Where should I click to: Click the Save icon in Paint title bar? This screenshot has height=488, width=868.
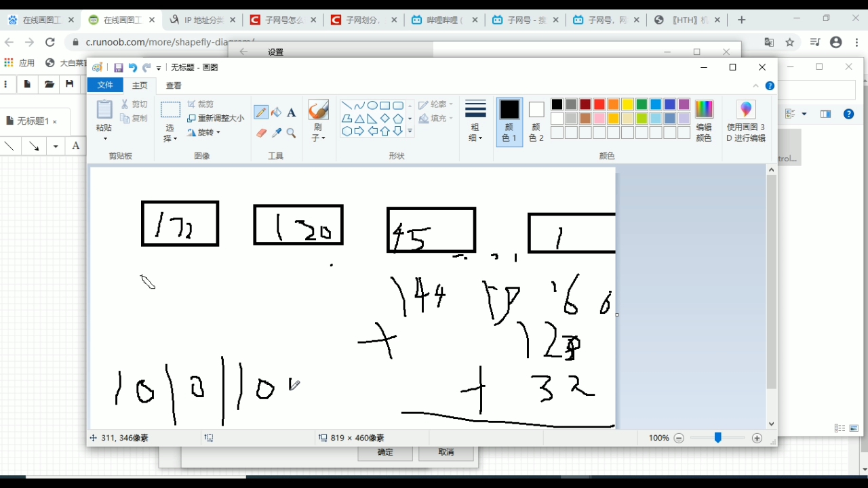click(x=118, y=68)
